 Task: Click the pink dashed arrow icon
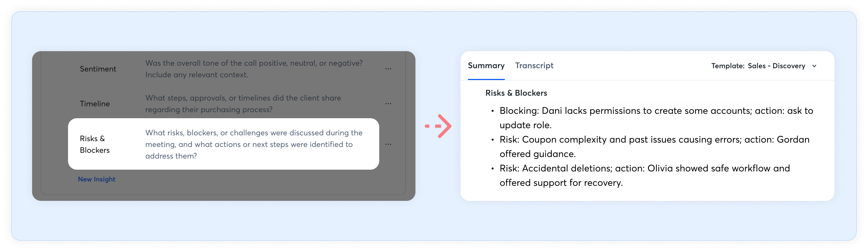439,126
